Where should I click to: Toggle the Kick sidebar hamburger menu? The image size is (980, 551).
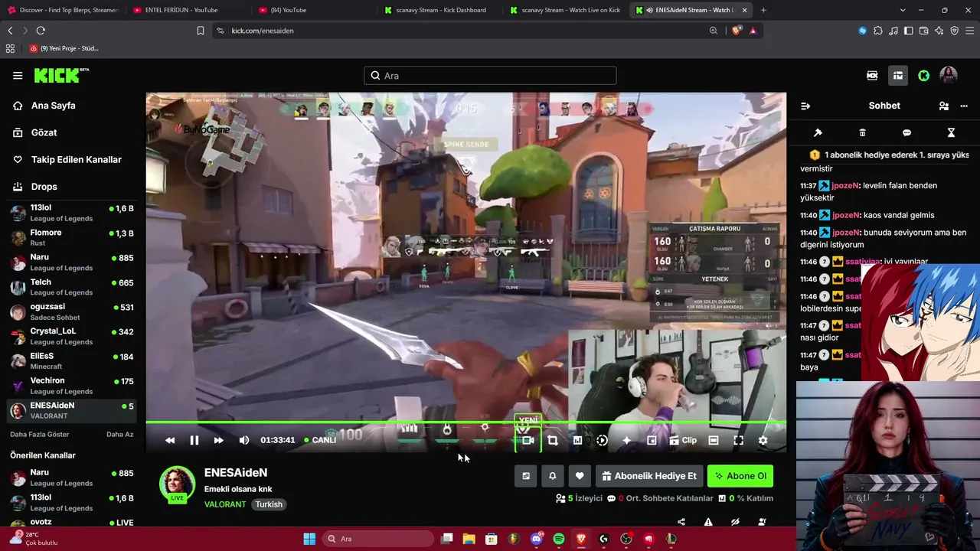18,76
